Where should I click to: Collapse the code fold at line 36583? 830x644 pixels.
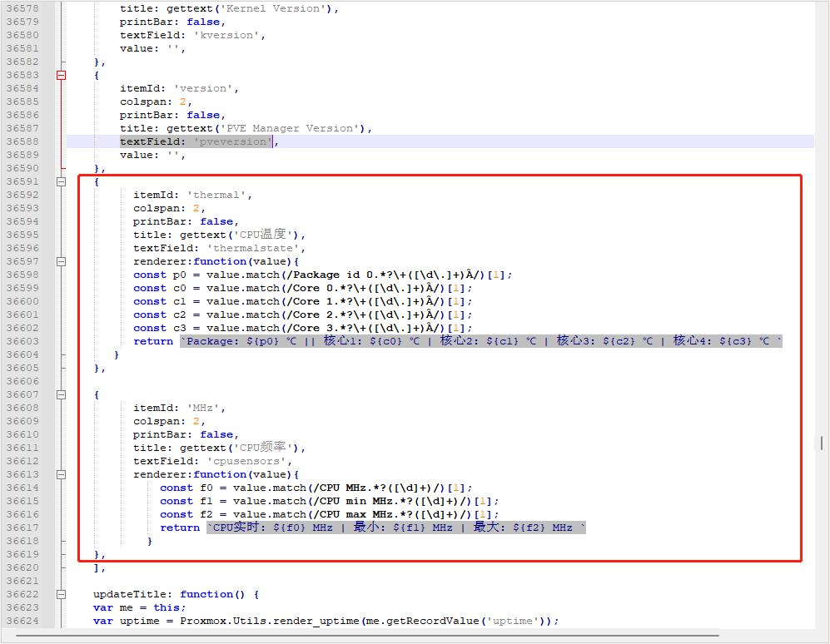62,75
